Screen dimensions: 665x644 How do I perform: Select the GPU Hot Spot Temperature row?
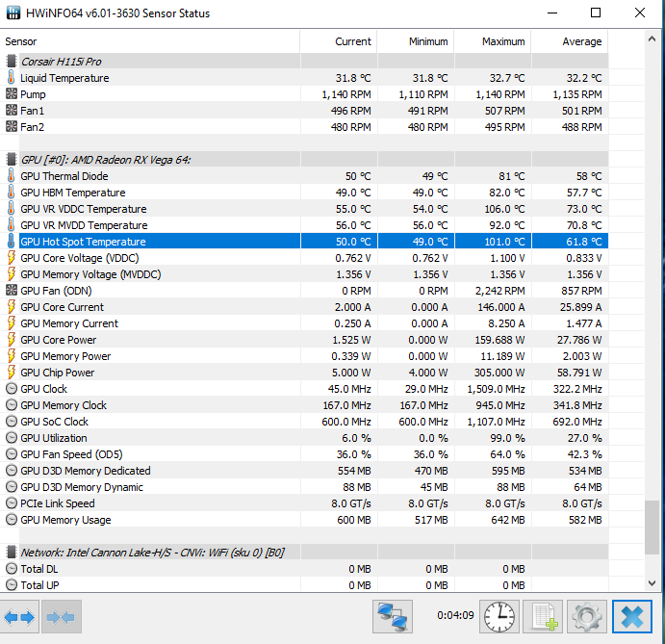pos(304,241)
